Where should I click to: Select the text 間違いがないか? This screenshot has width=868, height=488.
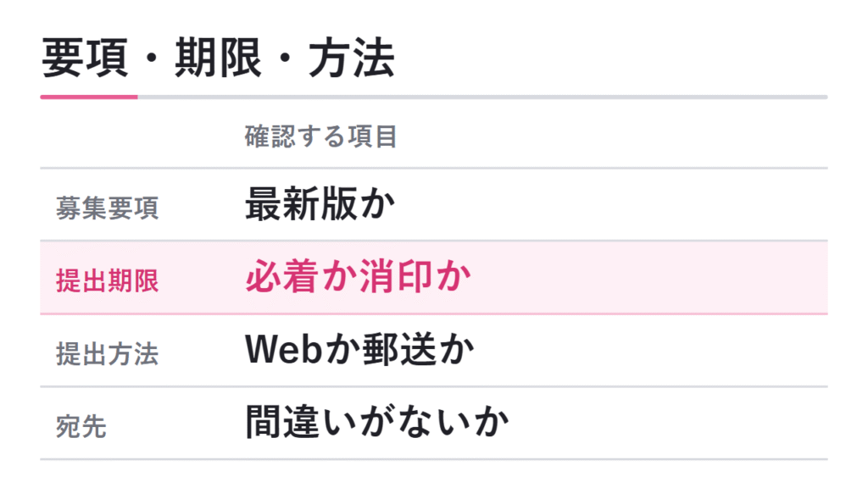tap(377, 422)
